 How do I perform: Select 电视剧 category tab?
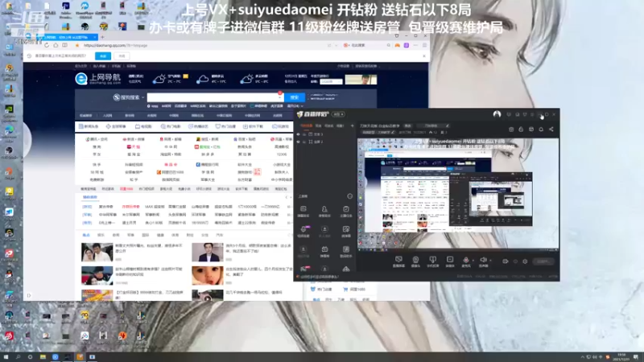[144, 126]
